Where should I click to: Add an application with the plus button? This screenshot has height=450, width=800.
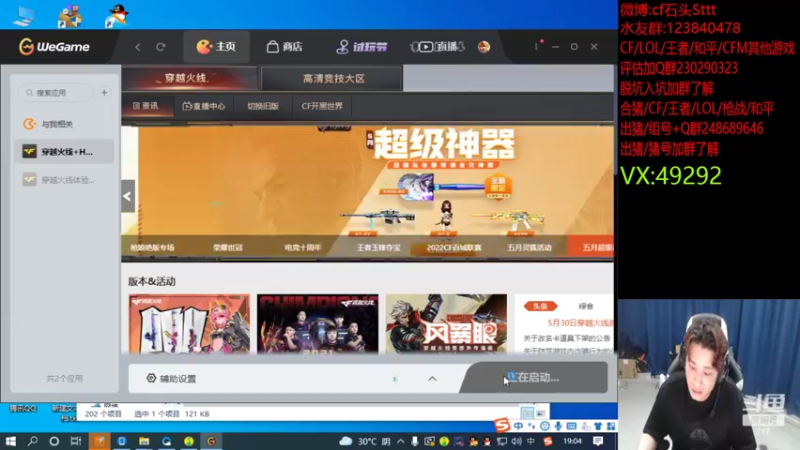[104, 93]
